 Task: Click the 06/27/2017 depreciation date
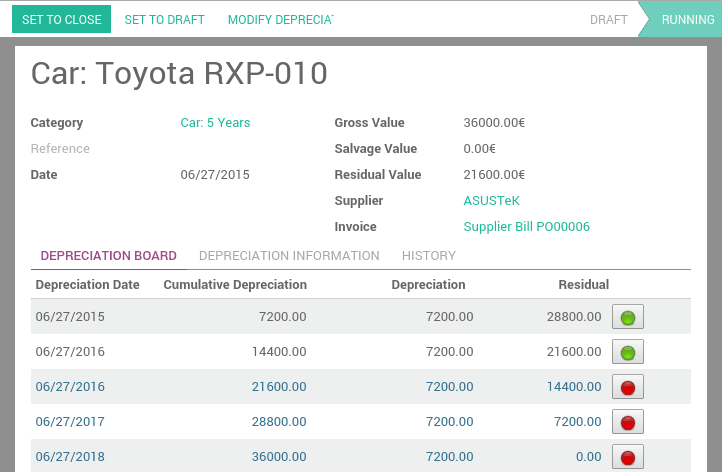point(70,422)
